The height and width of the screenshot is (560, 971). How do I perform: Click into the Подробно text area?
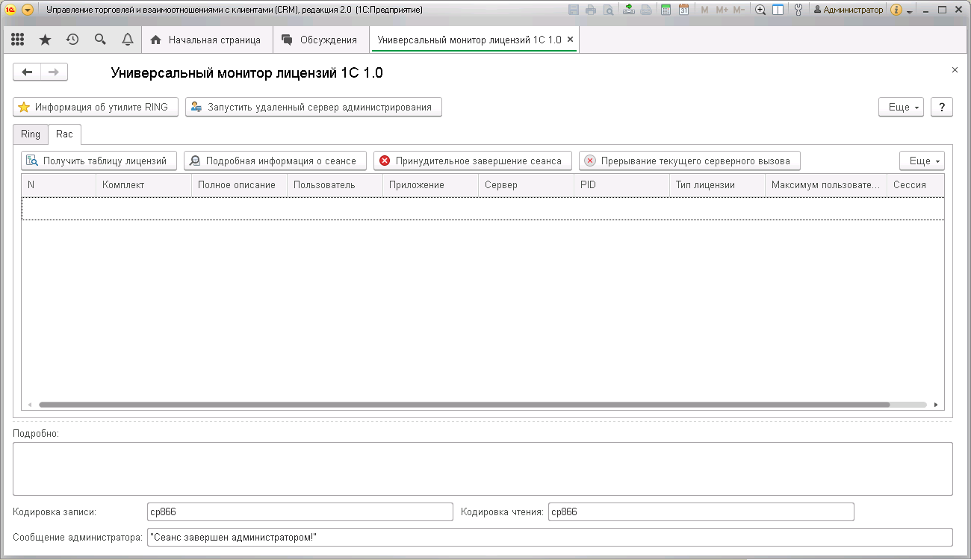point(483,469)
